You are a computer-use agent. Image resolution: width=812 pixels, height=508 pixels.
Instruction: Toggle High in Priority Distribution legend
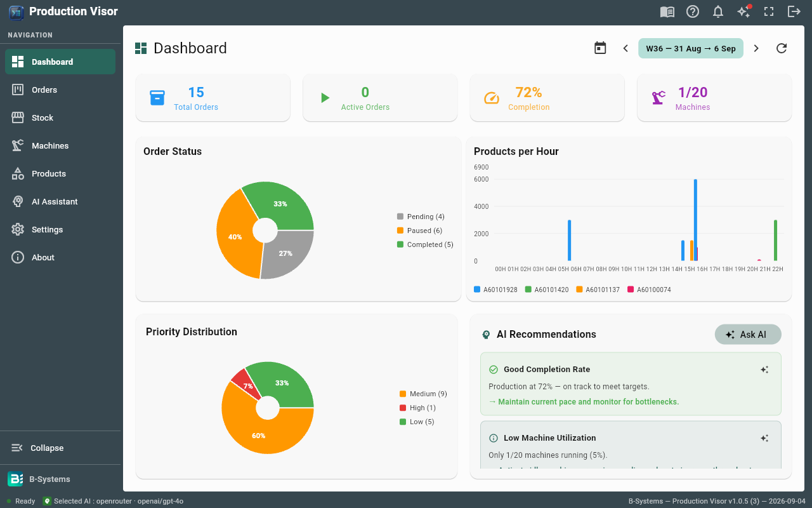pyautogui.click(x=417, y=408)
